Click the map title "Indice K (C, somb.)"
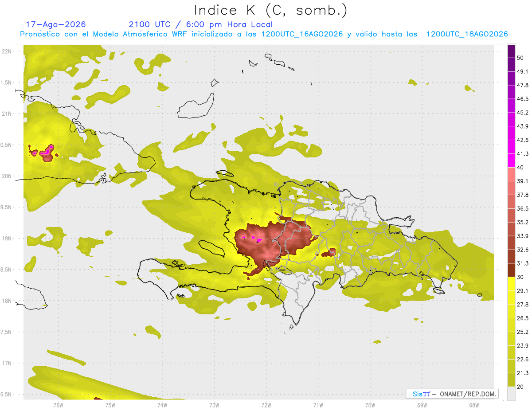 coord(270,10)
